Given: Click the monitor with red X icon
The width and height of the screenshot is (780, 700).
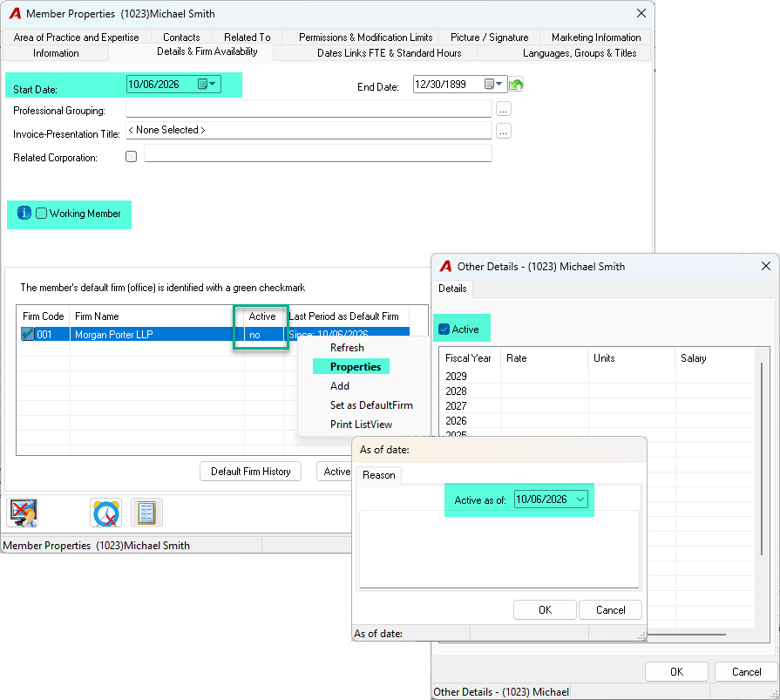Looking at the screenshot, I should tap(23, 513).
